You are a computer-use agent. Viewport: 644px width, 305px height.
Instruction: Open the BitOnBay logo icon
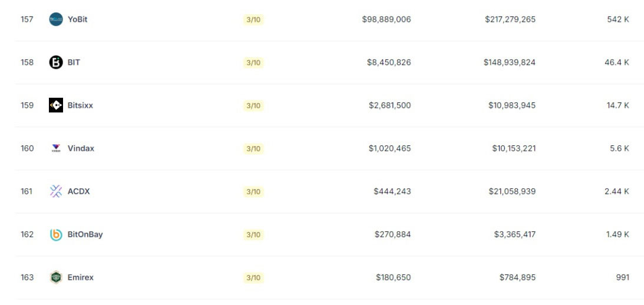tap(56, 234)
